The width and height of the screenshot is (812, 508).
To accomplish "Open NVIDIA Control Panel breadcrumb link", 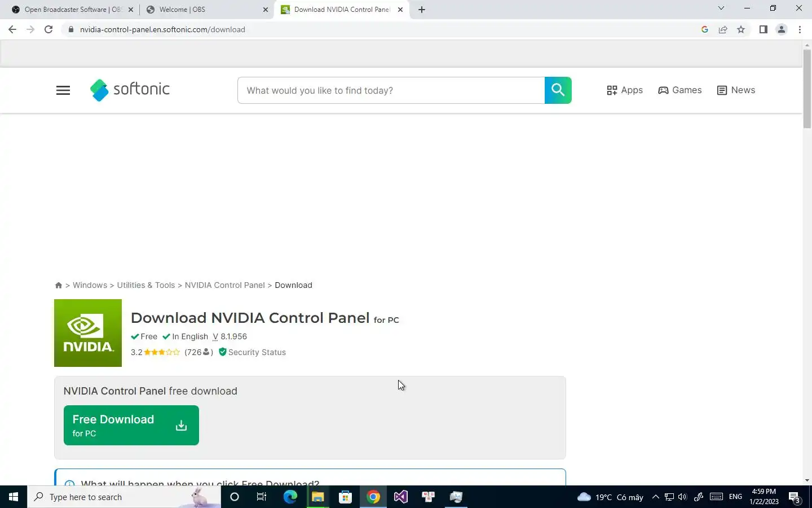I will click(x=224, y=285).
